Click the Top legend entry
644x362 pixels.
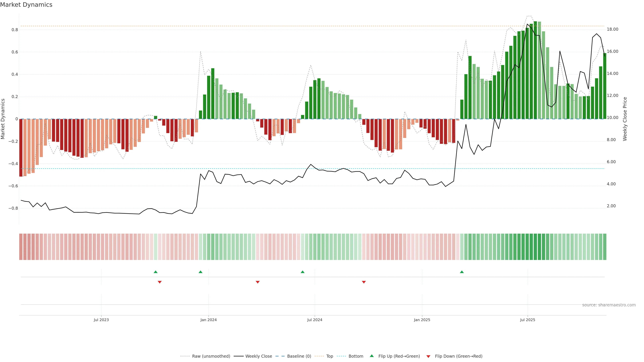(330, 356)
